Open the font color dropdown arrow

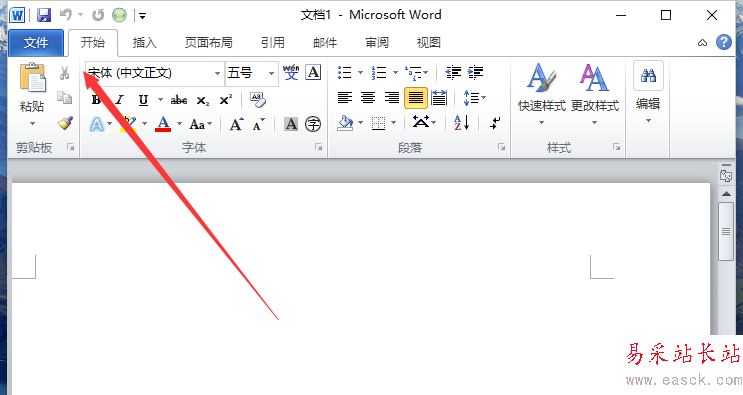(180, 124)
